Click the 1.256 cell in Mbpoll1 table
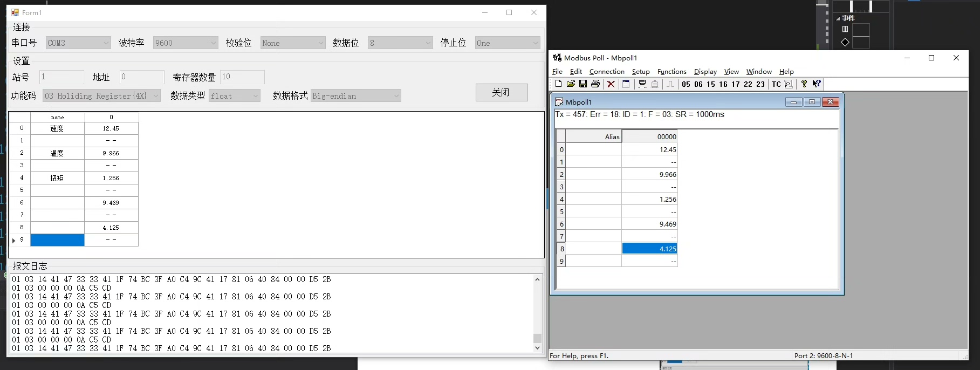The width and height of the screenshot is (980, 370). [649, 199]
